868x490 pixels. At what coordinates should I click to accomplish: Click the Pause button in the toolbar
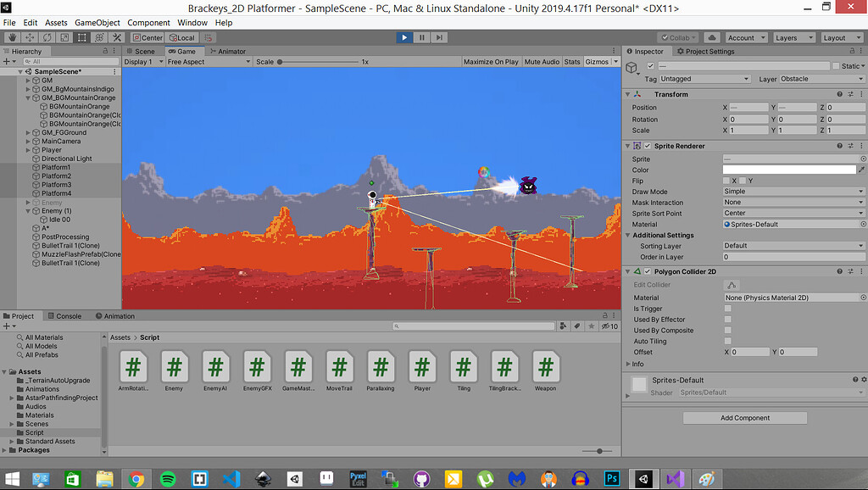click(420, 37)
